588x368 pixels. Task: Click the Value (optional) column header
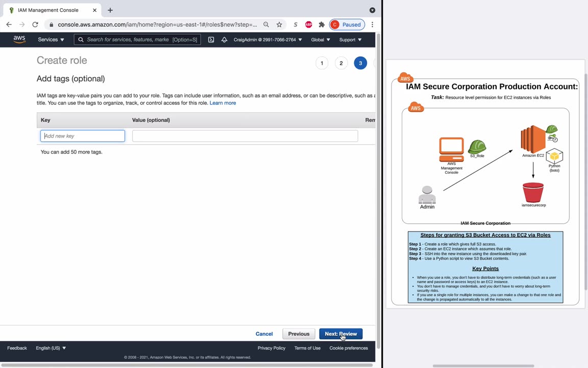pyautogui.click(x=151, y=120)
